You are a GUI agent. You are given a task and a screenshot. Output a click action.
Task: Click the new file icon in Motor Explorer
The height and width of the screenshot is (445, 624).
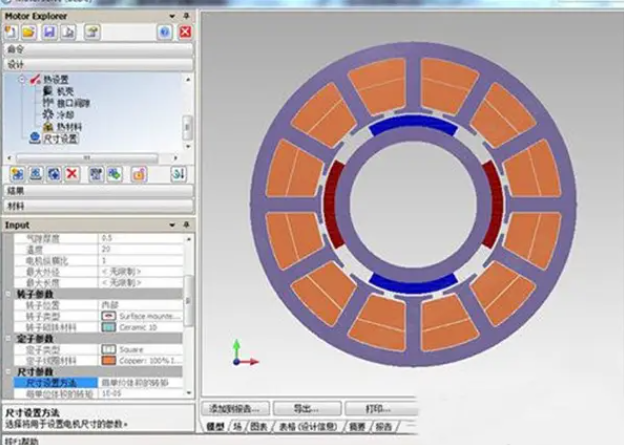[12, 32]
